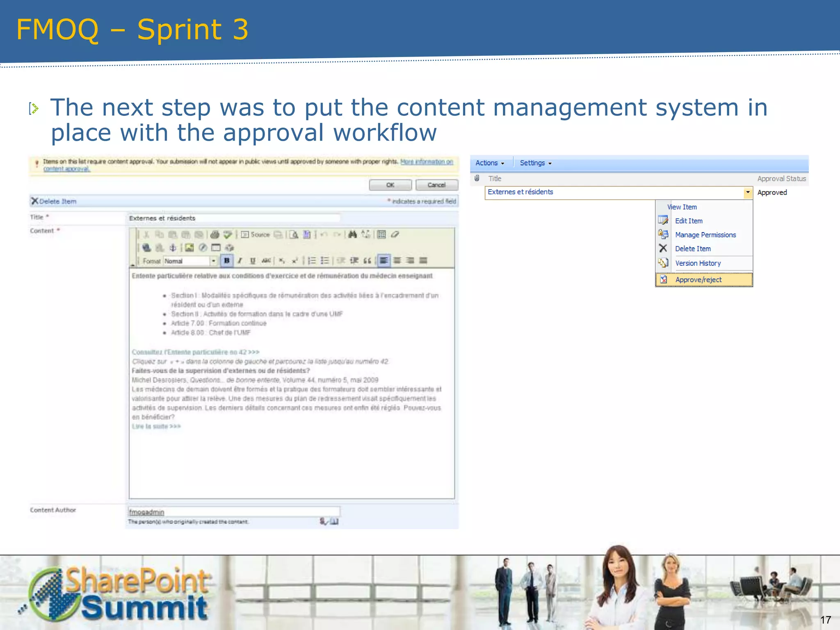Click Delete Item in form toolbar
The image size is (840, 630).
[x=54, y=201]
